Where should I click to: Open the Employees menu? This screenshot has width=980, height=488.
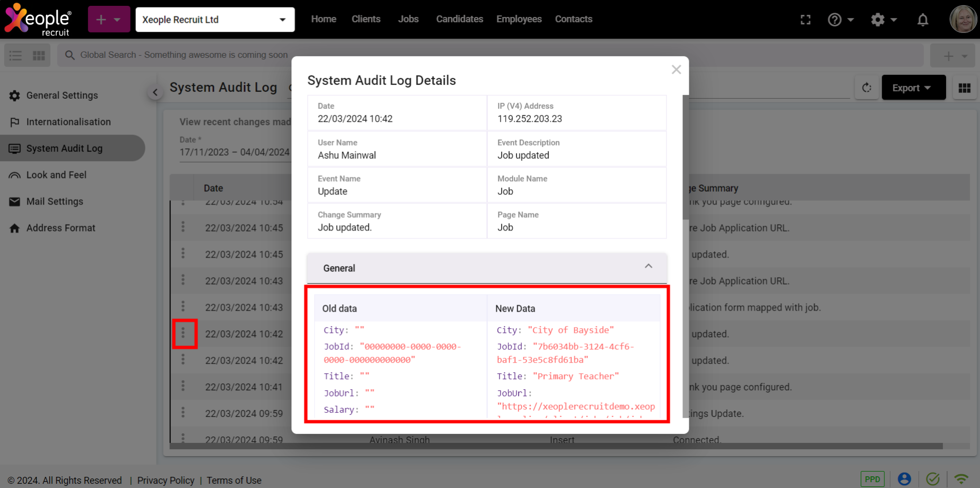pyautogui.click(x=519, y=19)
